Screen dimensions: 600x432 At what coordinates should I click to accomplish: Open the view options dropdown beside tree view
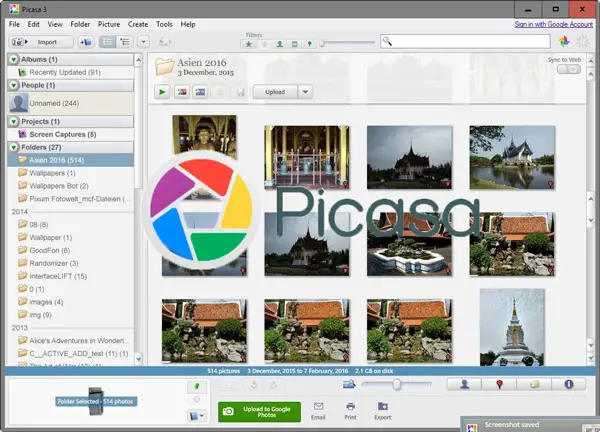click(143, 42)
